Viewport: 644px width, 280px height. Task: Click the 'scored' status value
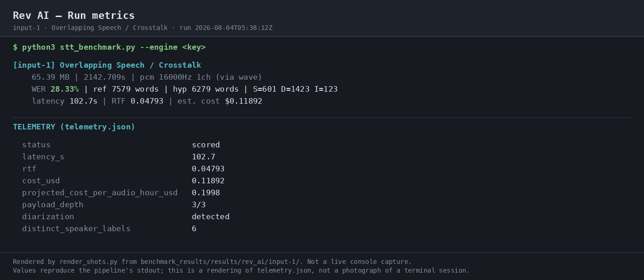point(206,145)
